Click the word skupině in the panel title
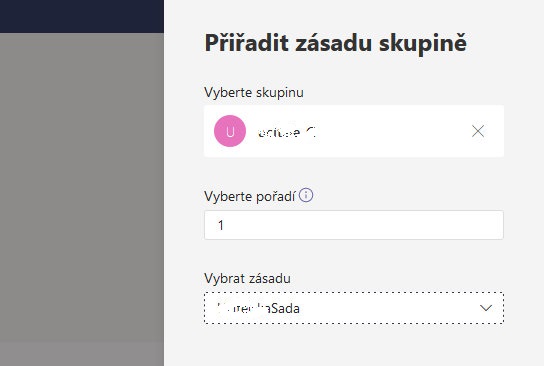This screenshot has width=544, height=366. 423,44
